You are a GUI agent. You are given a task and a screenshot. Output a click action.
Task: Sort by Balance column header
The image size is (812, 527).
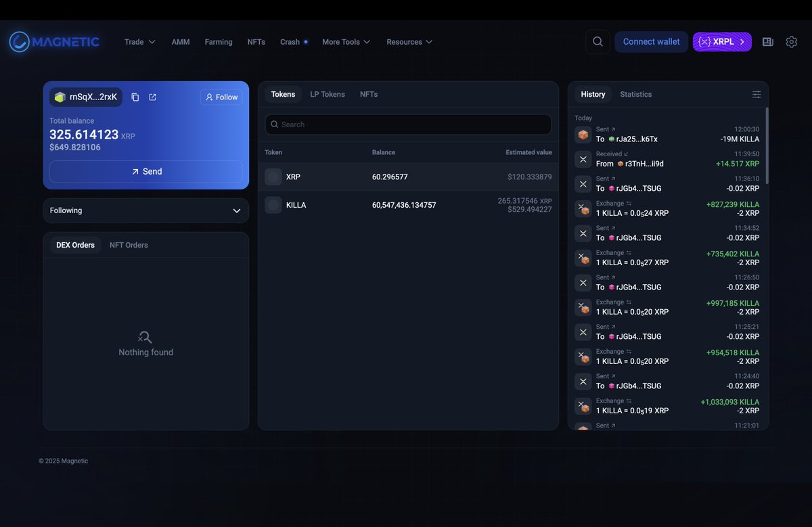point(384,153)
